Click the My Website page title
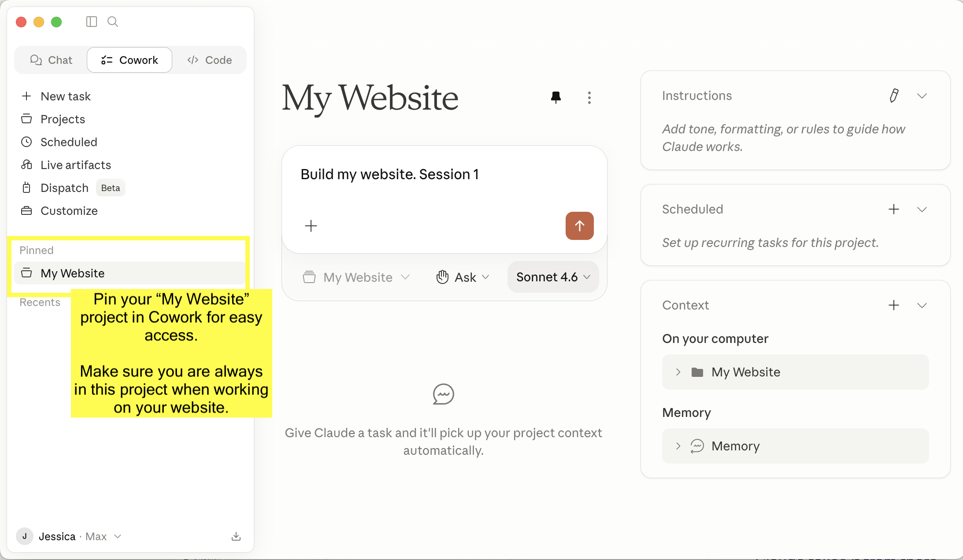This screenshot has height=560, width=963. pos(370,98)
